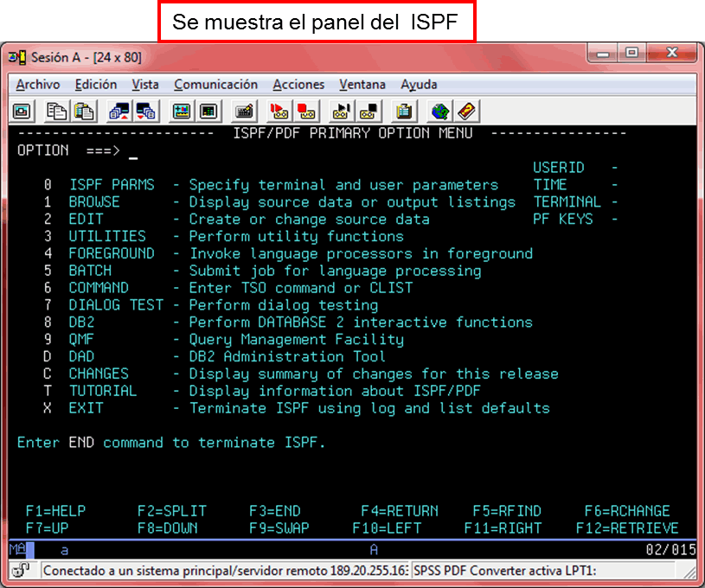
Task: Quit macro playback with black square icon
Action: [369, 111]
